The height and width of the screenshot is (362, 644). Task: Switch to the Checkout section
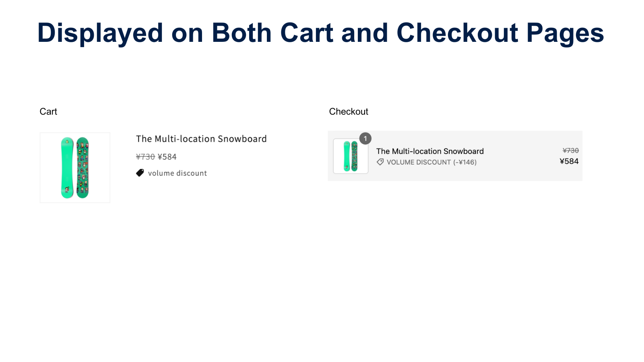point(349,111)
